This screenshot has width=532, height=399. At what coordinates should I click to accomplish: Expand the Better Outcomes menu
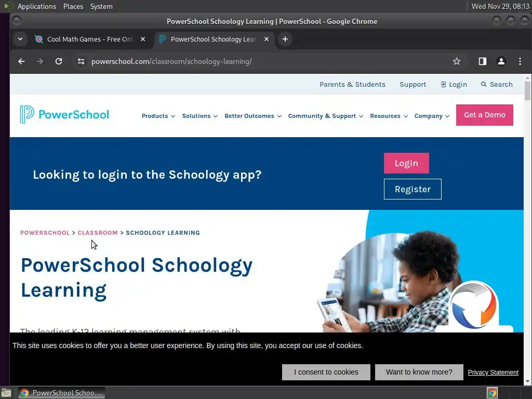point(253,116)
